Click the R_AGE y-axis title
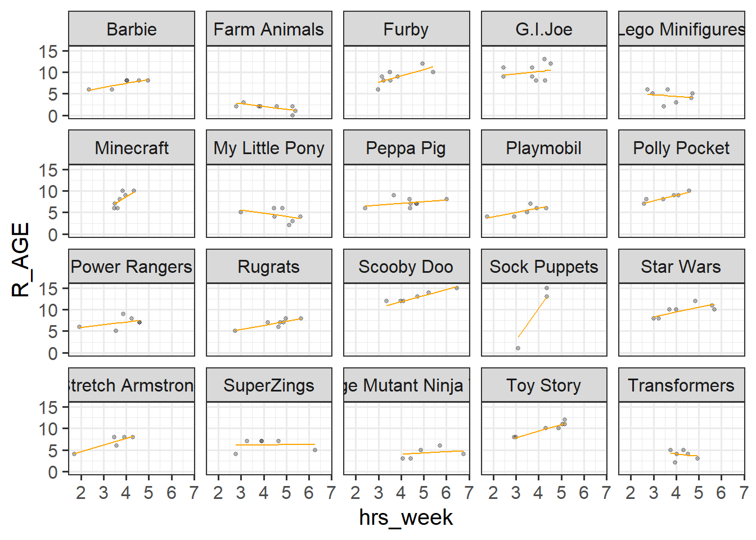 (x=20, y=259)
